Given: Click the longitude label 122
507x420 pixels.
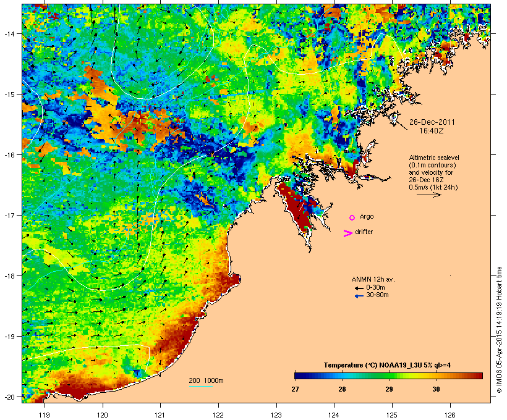Looking at the screenshot, I should 218,415.
